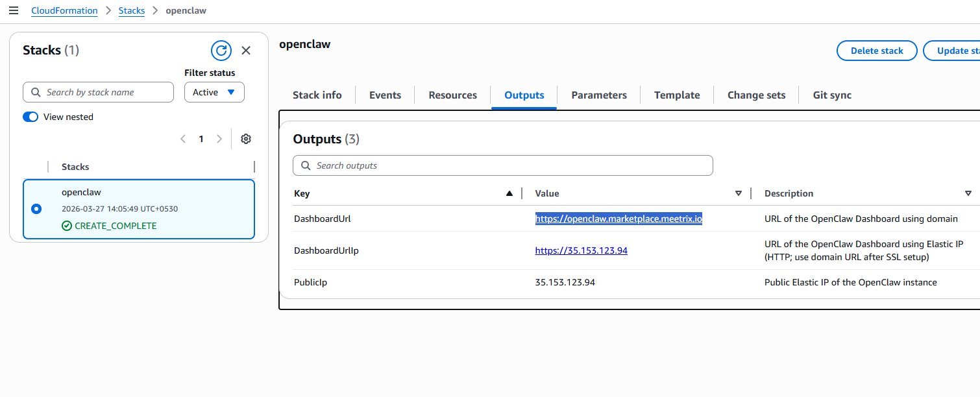The height and width of the screenshot is (397, 980).
Task: Click the Search outputs field
Action: (503, 165)
